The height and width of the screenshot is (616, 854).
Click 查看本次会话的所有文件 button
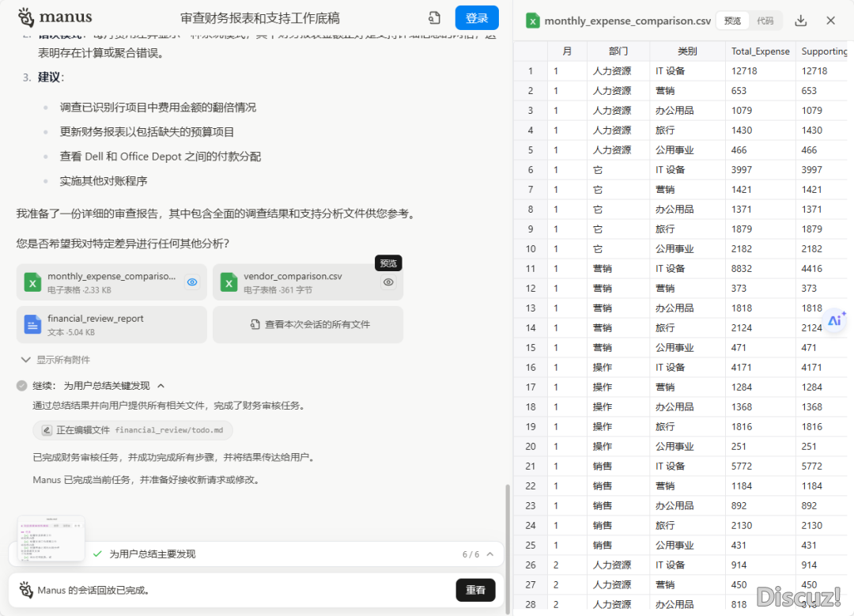308,325
